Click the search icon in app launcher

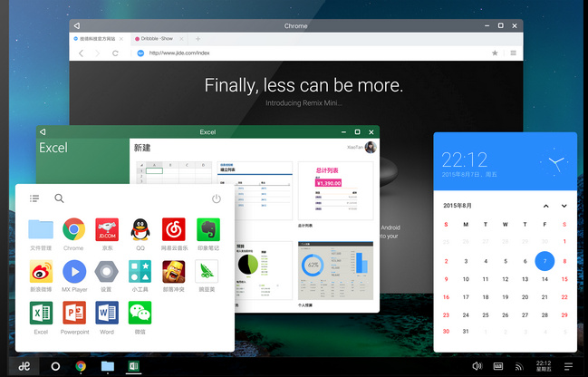coord(59,198)
